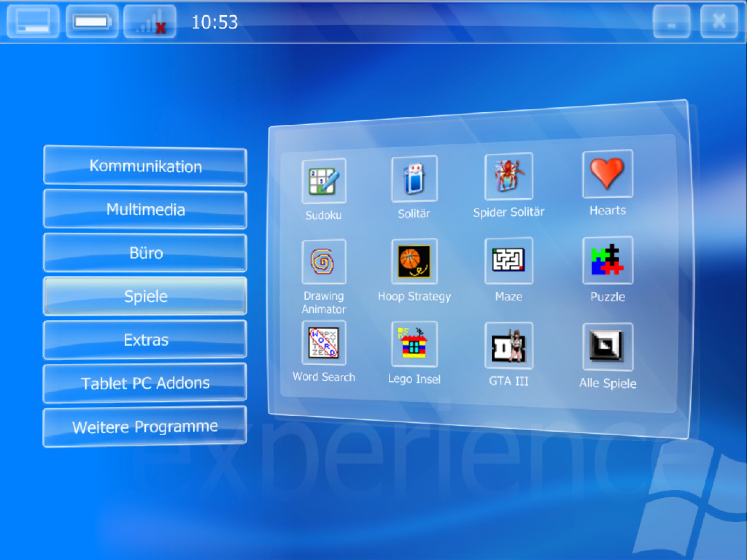This screenshot has height=560, width=747.
Task: Open Hearts using the red heart icon
Action: [x=607, y=174]
